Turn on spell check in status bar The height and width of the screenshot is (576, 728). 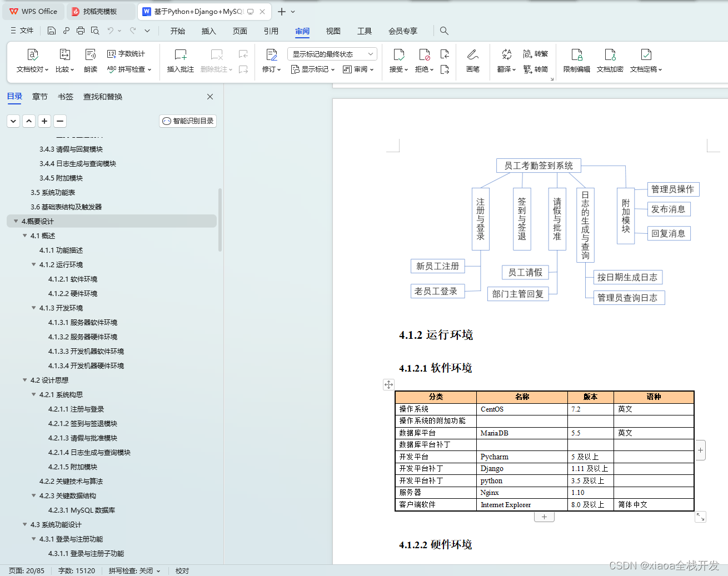pos(133,570)
